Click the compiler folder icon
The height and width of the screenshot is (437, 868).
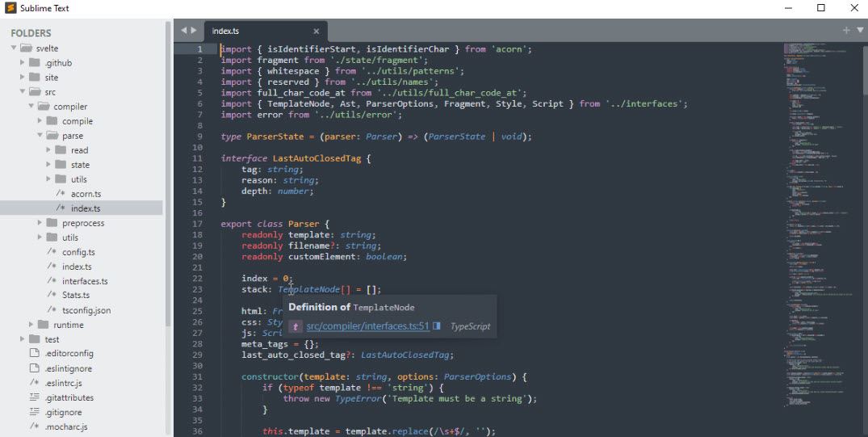[x=44, y=107]
